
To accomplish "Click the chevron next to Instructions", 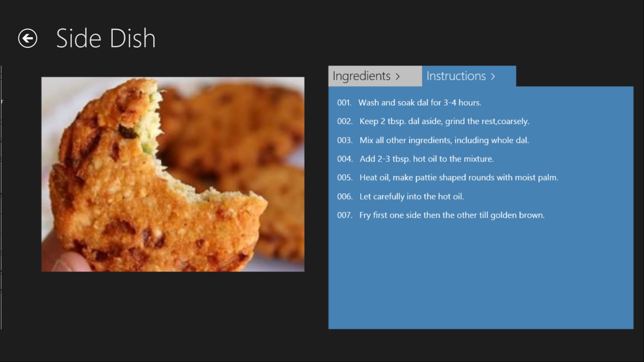I will (x=493, y=76).
